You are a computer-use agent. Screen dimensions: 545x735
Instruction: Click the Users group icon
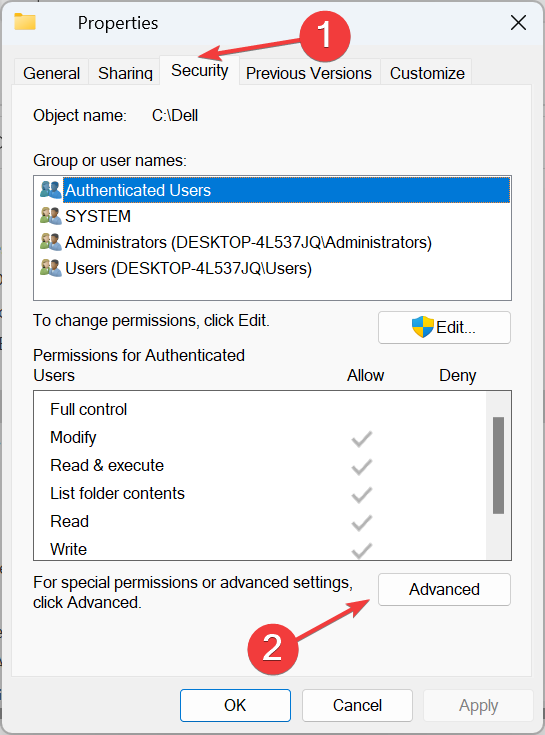point(51,268)
